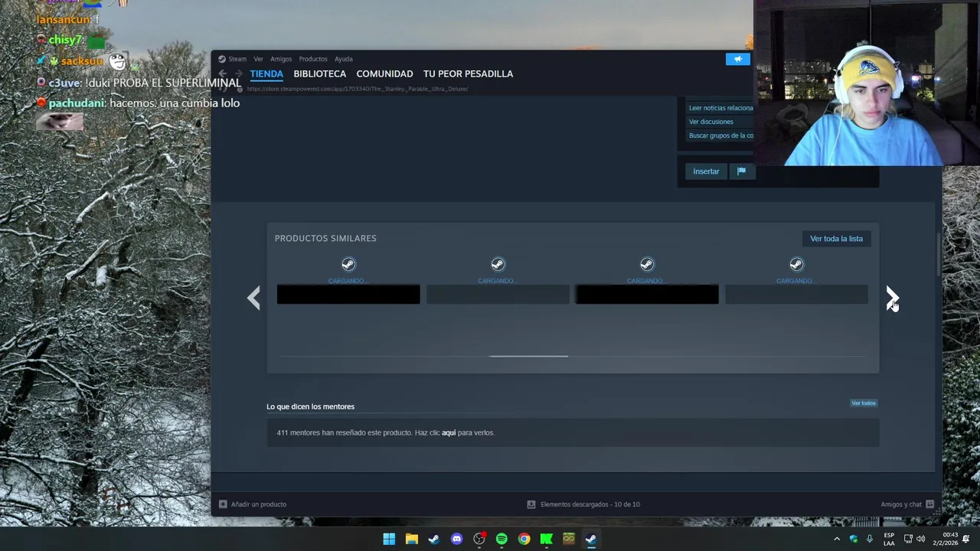The image size is (980, 551).
Task: Click the downloads icon in Steam's bottom bar
Action: [531, 504]
